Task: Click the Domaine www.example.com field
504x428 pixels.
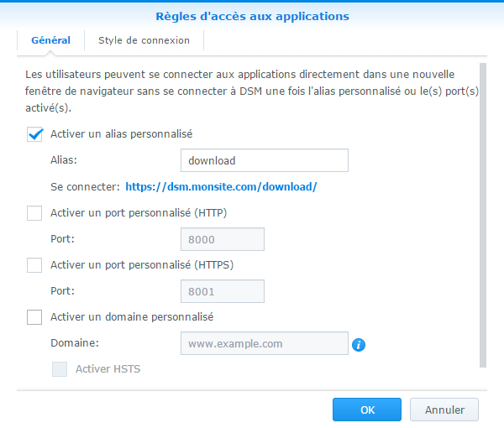Action: [x=265, y=343]
